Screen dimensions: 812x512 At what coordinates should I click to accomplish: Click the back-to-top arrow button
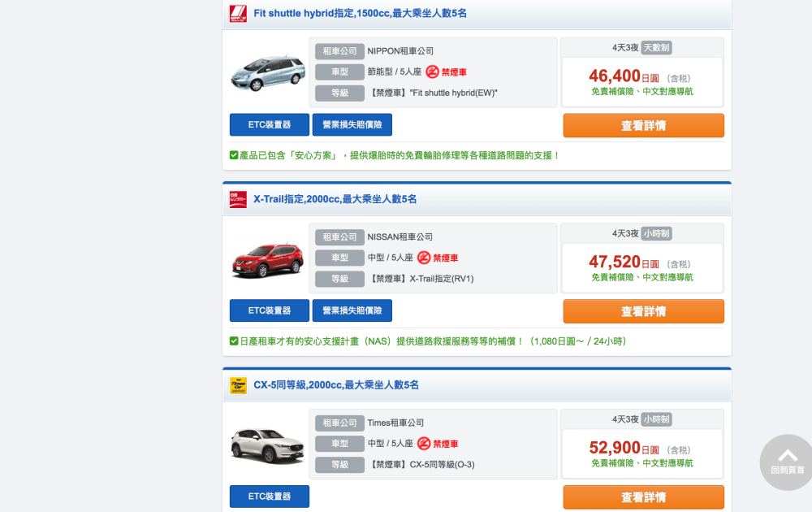[x=788, y=460]
